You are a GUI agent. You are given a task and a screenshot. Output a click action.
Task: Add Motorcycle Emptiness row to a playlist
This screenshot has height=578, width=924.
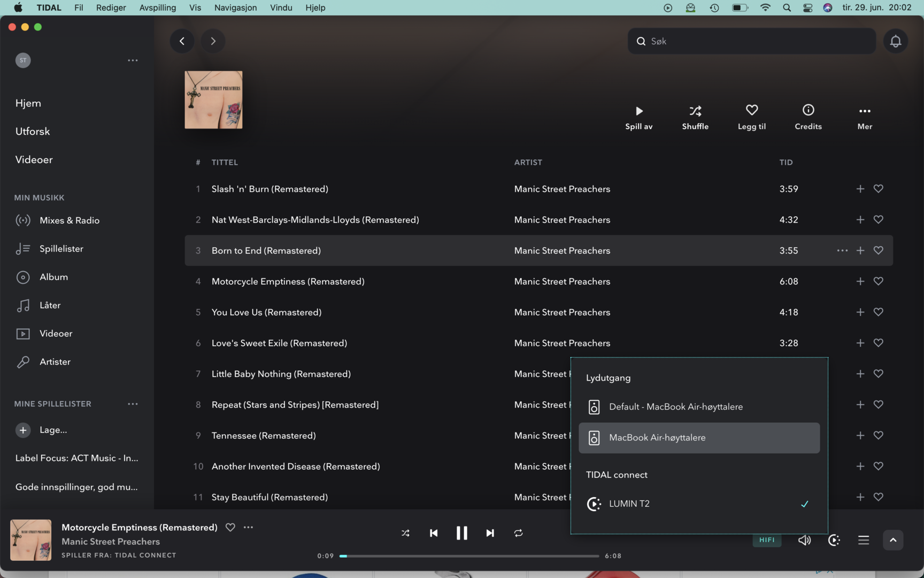860,282
